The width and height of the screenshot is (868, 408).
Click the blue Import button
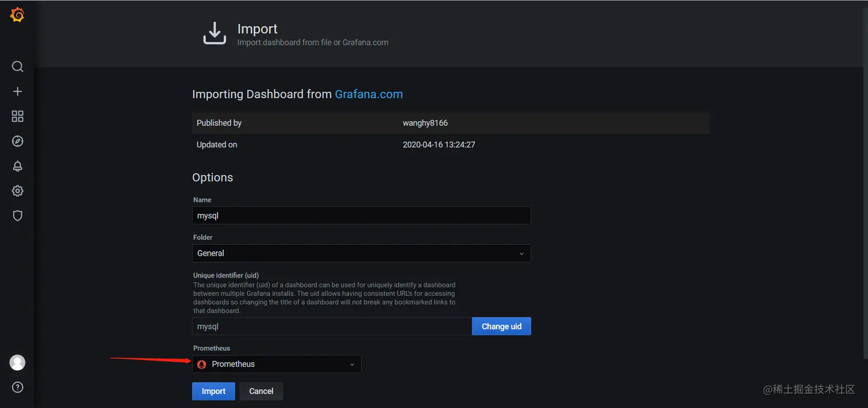point(214,391)
